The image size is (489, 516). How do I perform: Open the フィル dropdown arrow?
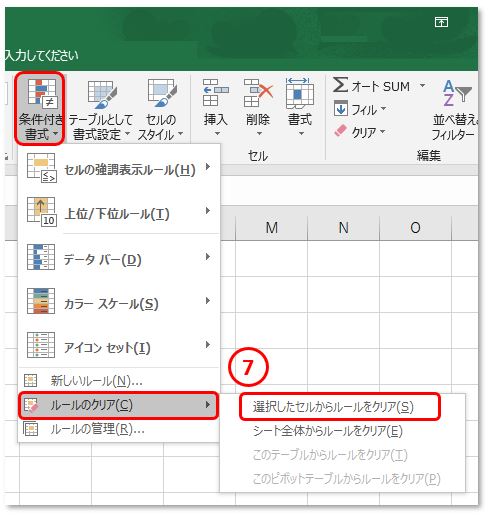click(383, 108)
